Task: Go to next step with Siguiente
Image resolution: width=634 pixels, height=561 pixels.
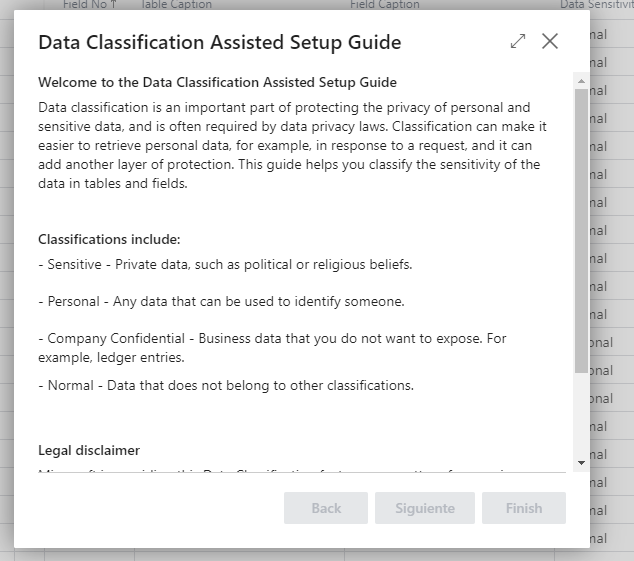Action: tap(425, 508)
